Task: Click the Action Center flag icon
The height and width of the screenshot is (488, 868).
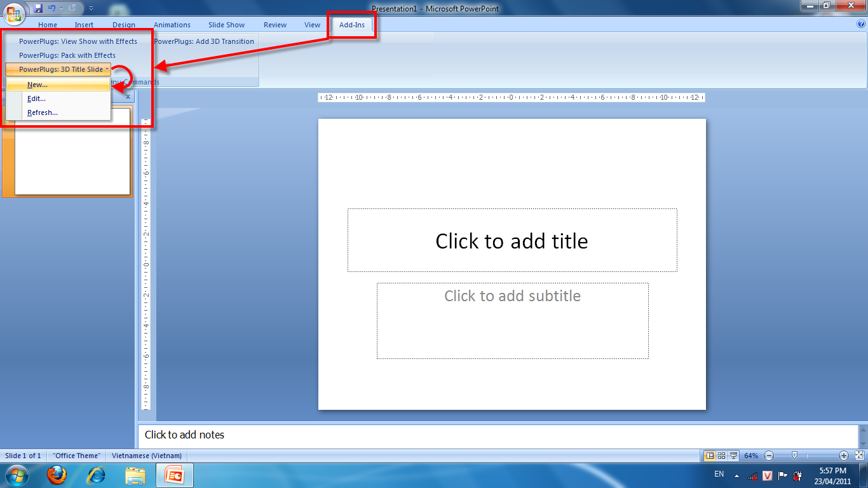Action: coord(783,475)
